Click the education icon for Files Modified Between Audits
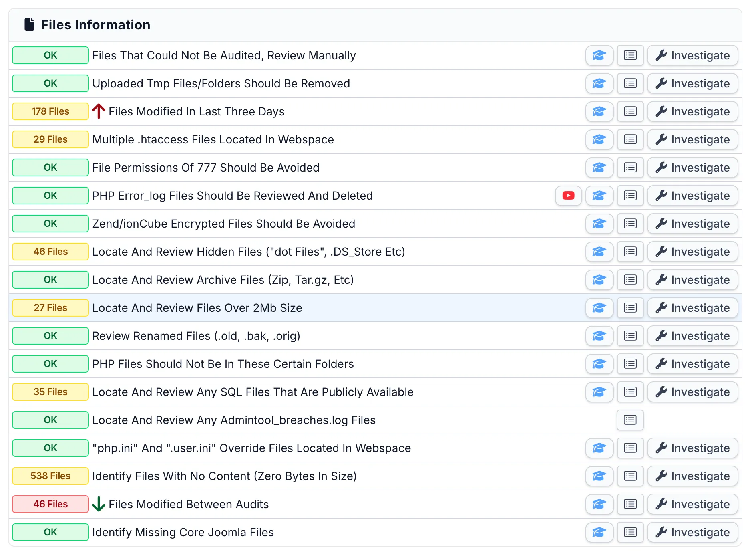756x557 pixels. click(599, 504)
